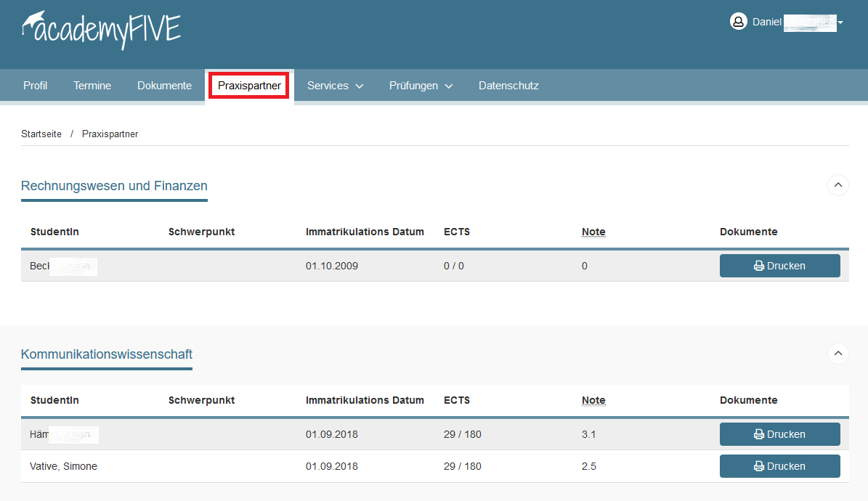Open the Datenschutz tab
Image resolution: width=868 pixels, height=501 pixels.
[508, 86]
